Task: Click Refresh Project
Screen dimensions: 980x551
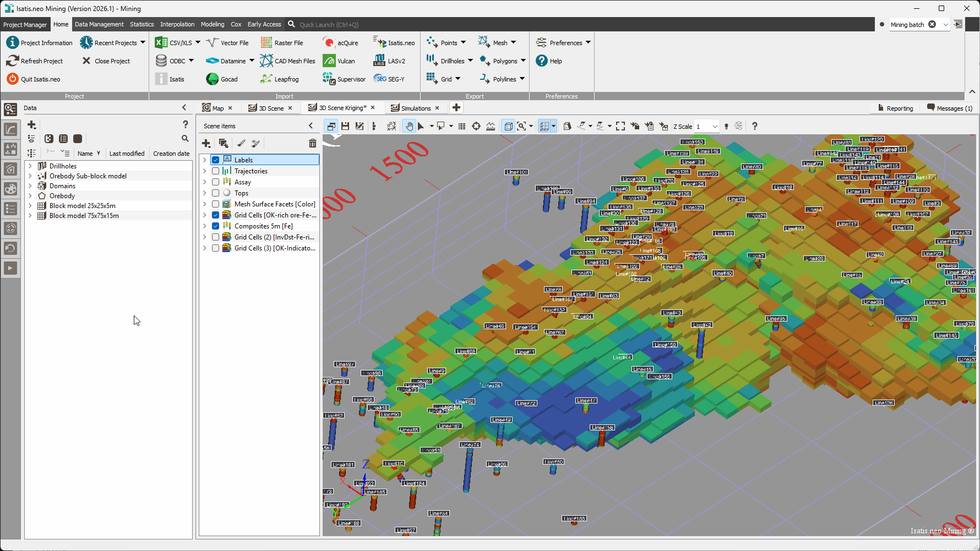Action: [35, 61]
